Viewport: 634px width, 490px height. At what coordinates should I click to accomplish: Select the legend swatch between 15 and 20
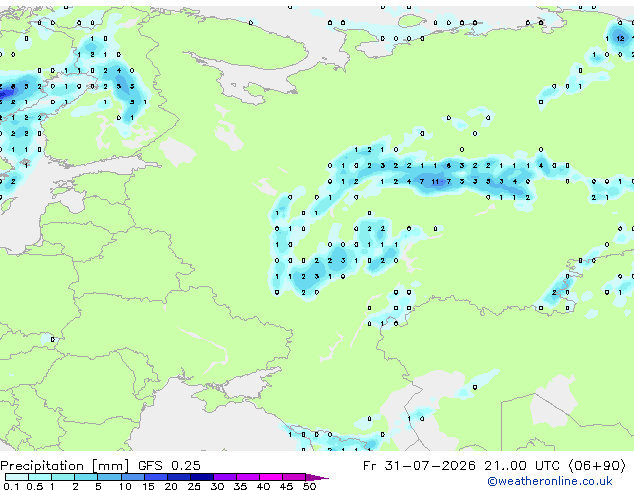(x=155, y=477)
